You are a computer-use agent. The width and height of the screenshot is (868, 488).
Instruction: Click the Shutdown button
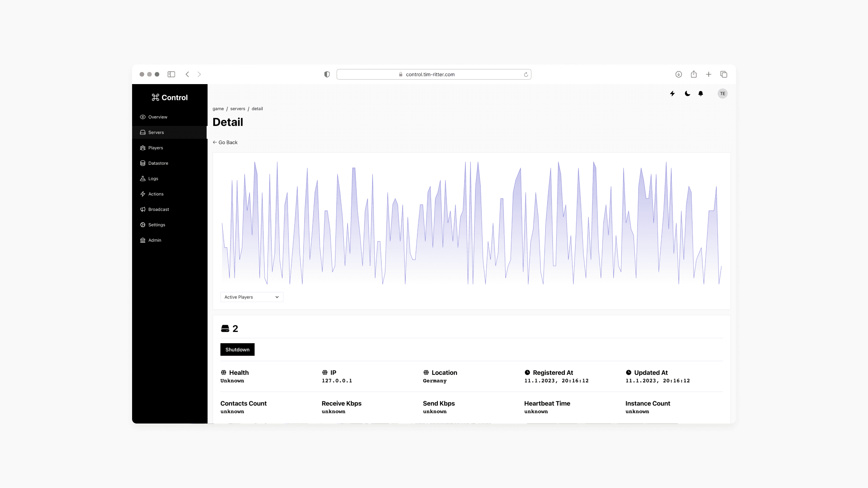click(237, 349)
